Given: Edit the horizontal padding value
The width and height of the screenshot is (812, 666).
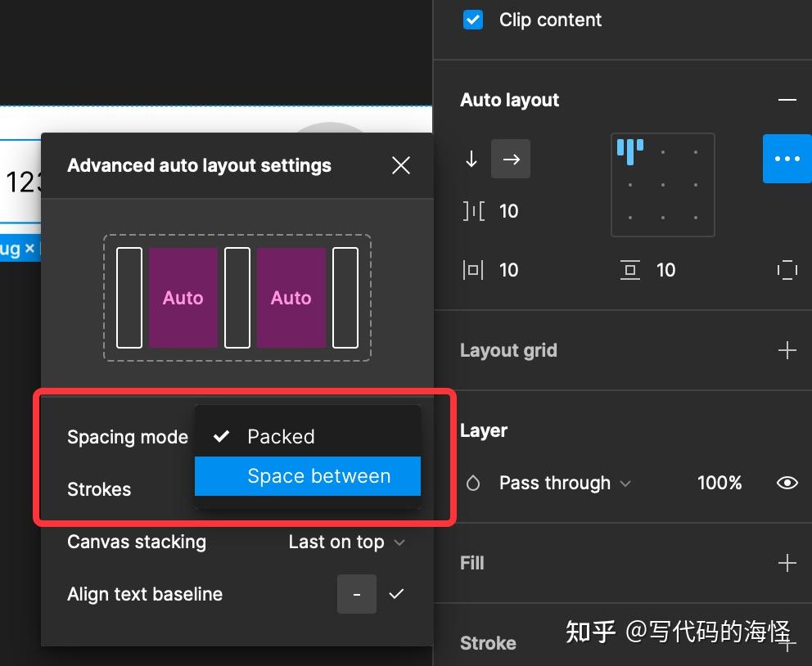Looking at the screenshot, I should (x=509, y=270).
